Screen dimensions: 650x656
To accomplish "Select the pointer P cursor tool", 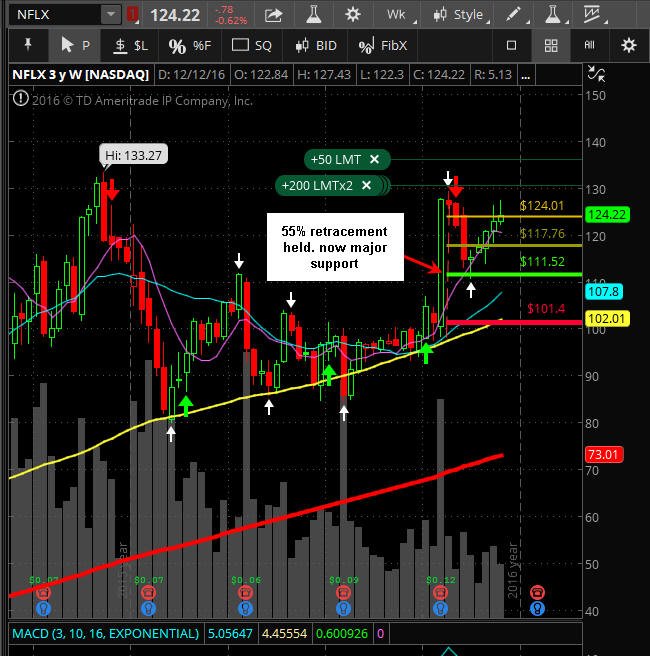I will (75, 45).
